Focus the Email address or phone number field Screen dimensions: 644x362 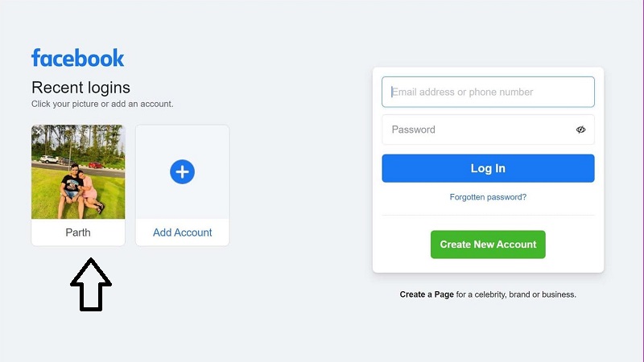tap(488, 92)
